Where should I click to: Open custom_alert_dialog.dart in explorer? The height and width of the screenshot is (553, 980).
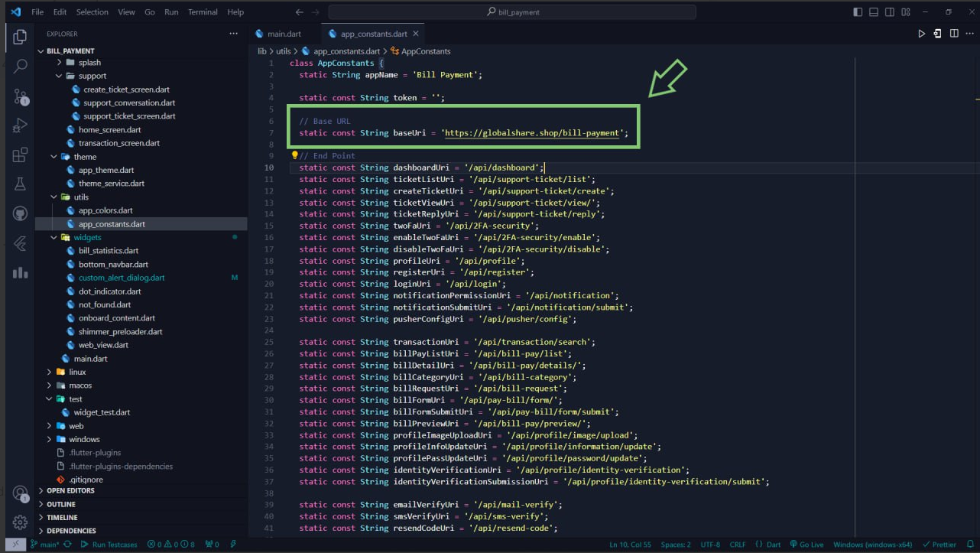point(122,278)
